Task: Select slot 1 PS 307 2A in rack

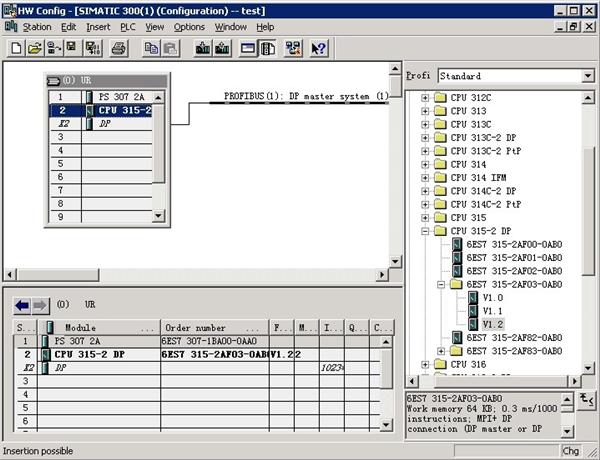Action: click(101, 97)
